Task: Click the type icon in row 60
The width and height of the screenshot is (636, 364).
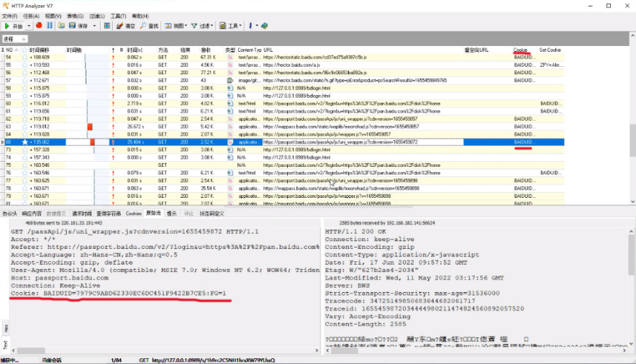Action: [x=230, y=104]
